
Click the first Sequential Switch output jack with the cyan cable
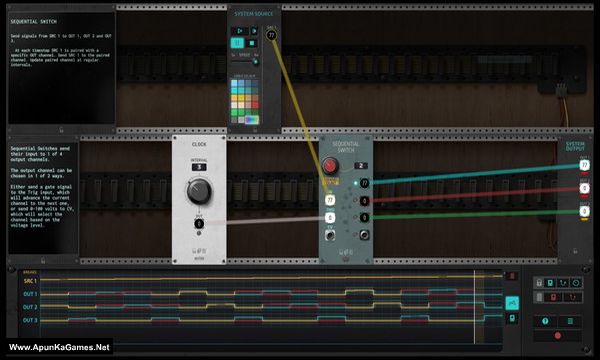(365, 183)
